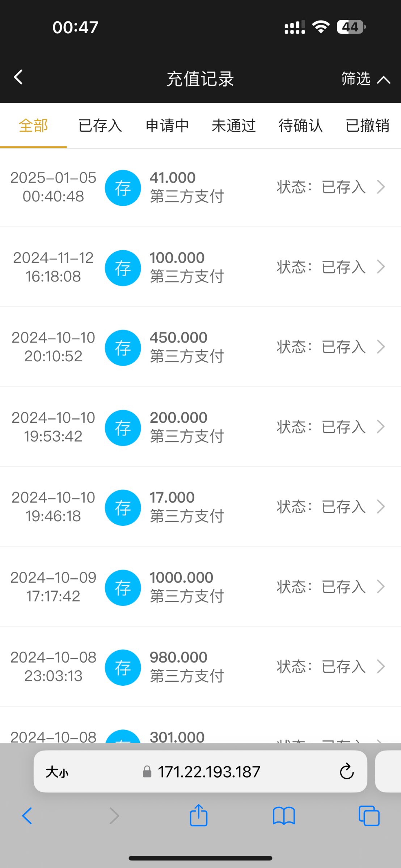Screen dimensions: 401x868
Task: Open Safari share sheet icon
Action: pyautogui.click(x=199, y=816)
